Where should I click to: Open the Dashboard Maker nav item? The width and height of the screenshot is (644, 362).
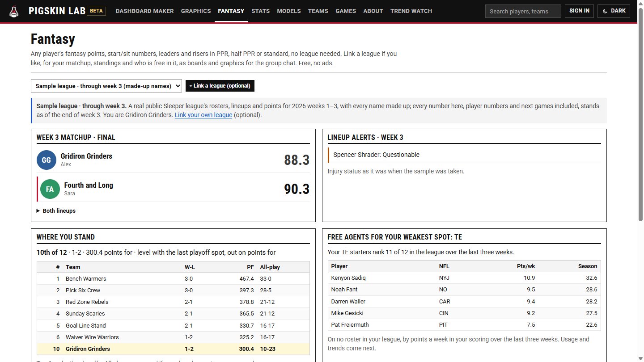tap(144, 11)
